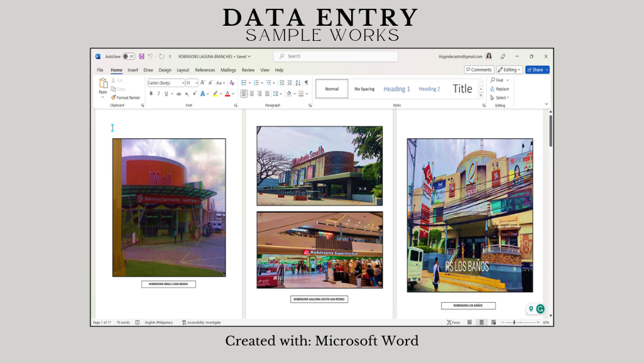Screen dimensions: 644x363
Task: Decrease font size with the shrink icon
Action: coord(210,83)
